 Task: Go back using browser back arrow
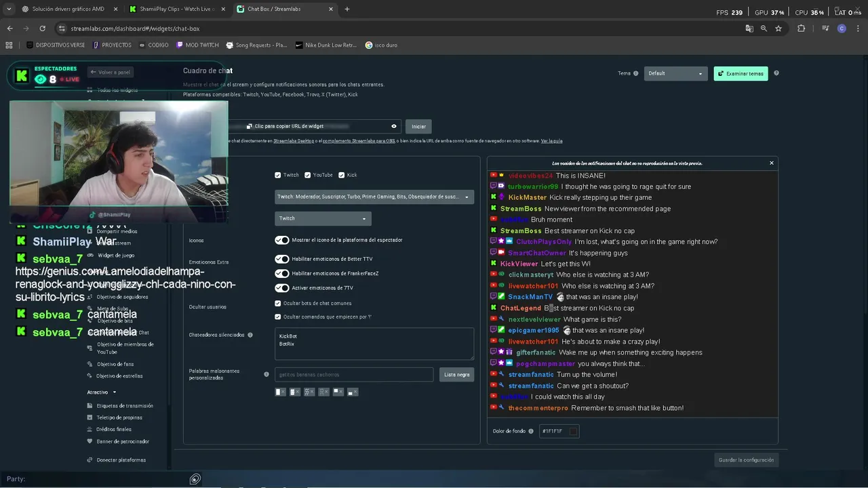coord(9,28)
